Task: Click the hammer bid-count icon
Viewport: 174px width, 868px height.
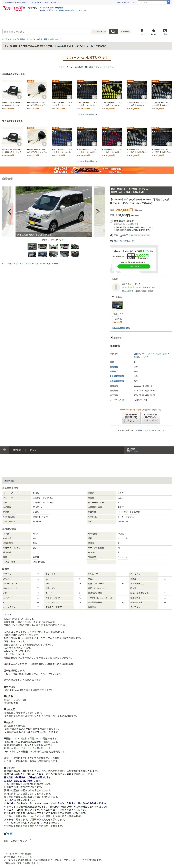Action: click(111, 235)
